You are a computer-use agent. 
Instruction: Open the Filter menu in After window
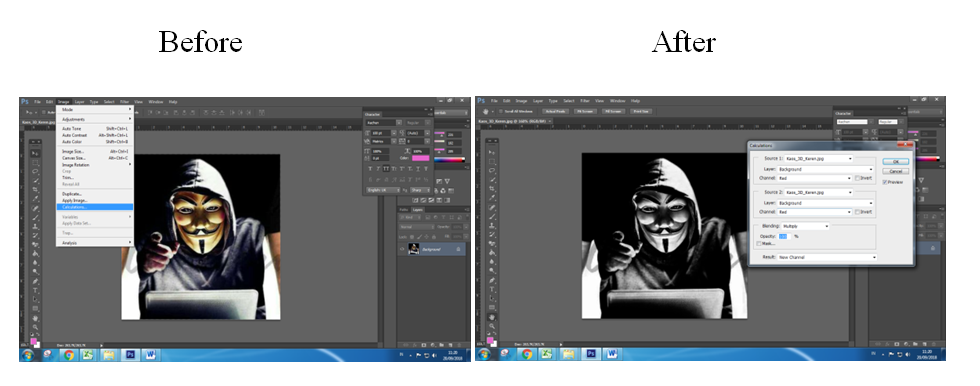coord(585,101)
